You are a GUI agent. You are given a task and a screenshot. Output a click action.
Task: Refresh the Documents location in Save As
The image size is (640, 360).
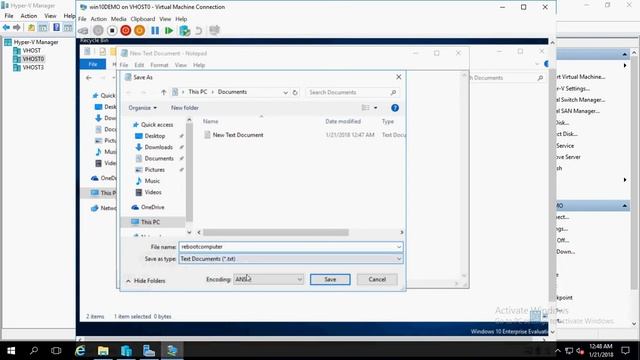[x=295, y=92]
